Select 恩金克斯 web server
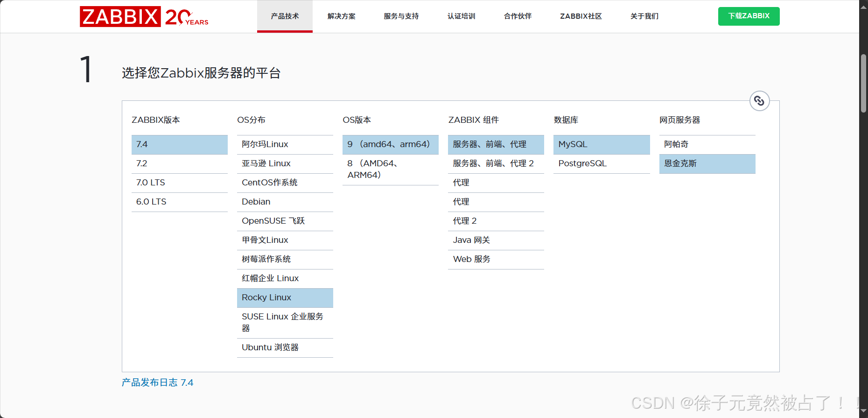The height and width of the screenshot is (418, 868). click(707, 164)
